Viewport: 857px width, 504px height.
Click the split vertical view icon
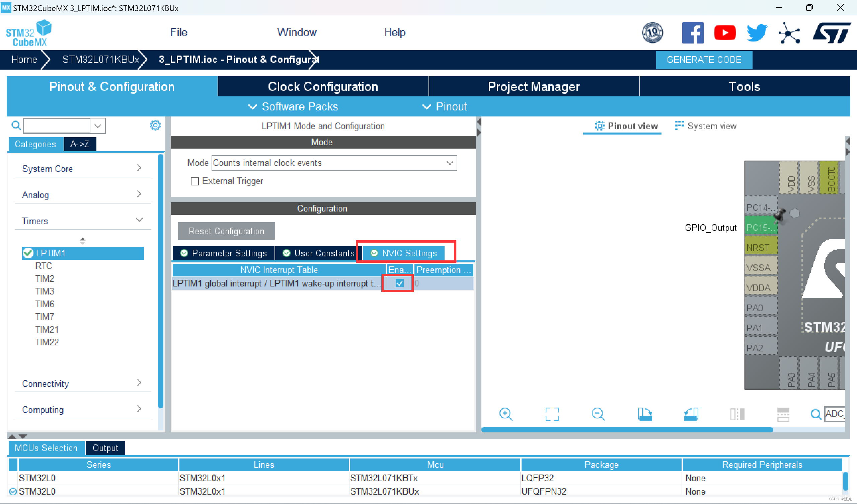tap(737, 414)
